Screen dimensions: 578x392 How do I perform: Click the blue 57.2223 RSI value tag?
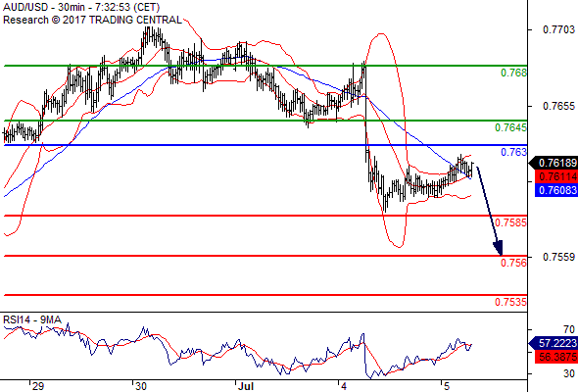[x=554, y=343]
